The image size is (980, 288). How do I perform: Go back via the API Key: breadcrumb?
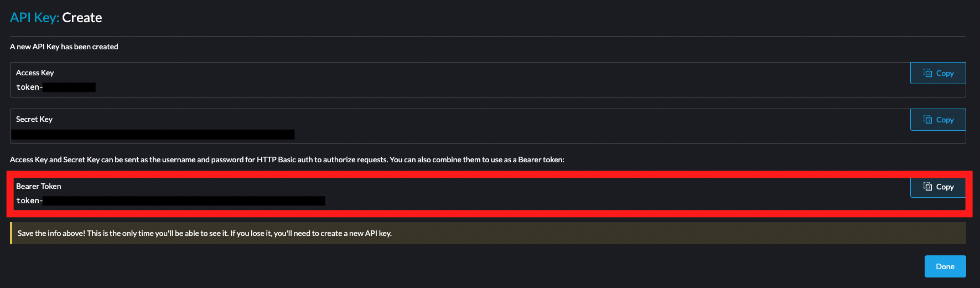pos(34,18)
